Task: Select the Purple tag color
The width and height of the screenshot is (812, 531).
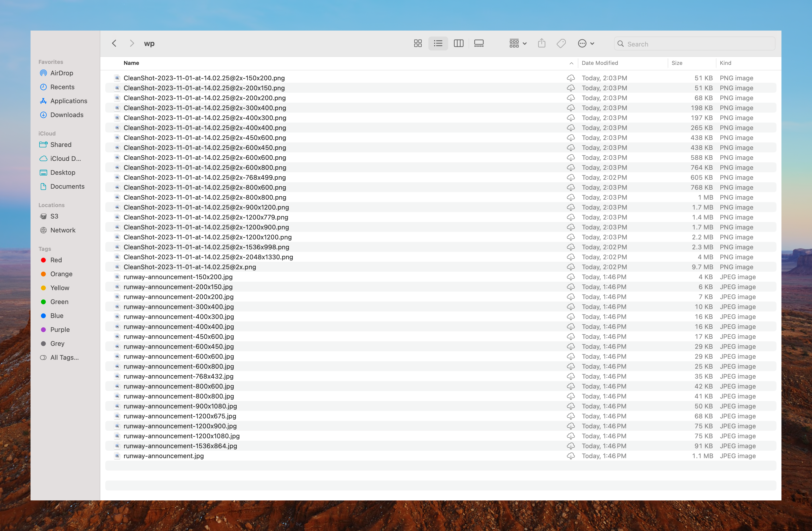Action: pos(60,330)
